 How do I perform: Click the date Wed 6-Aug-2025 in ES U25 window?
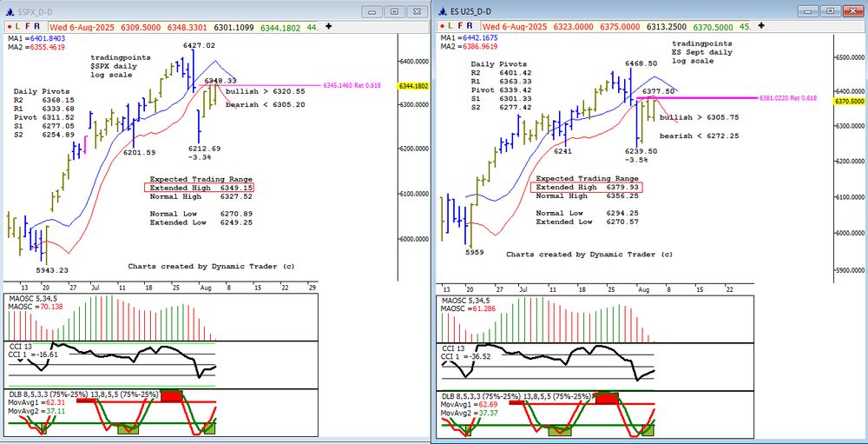pyautogui.click(x=514, y=26)
